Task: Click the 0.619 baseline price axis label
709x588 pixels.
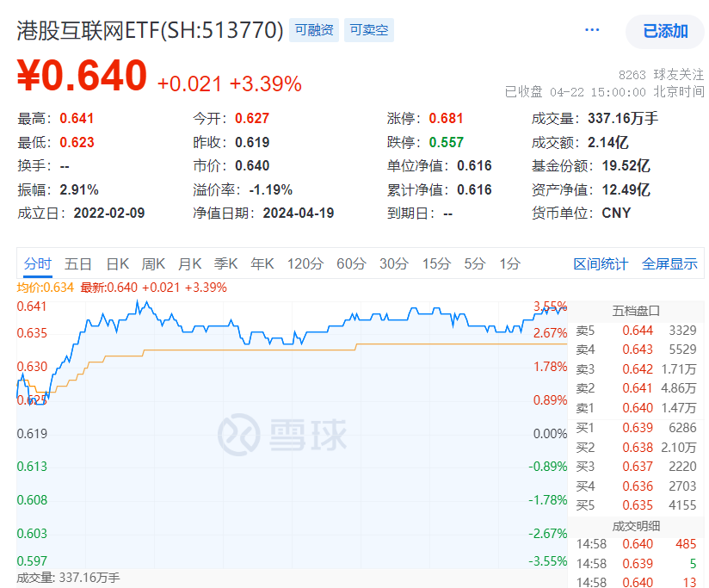Action: [x=32, y=434]
